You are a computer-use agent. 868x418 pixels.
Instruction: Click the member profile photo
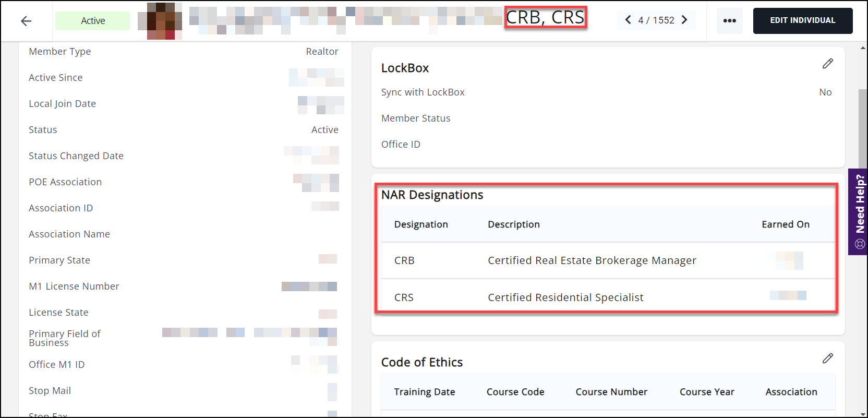click(x=160, y=21)
